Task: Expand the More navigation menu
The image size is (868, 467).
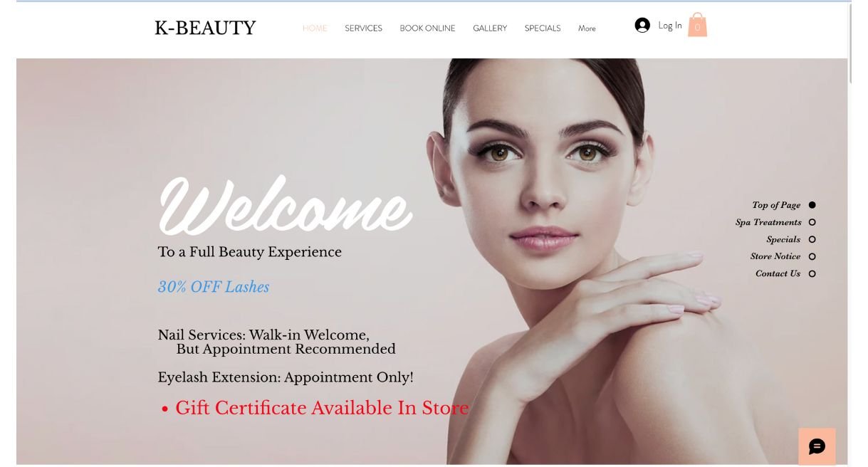Action: (587, 28)
